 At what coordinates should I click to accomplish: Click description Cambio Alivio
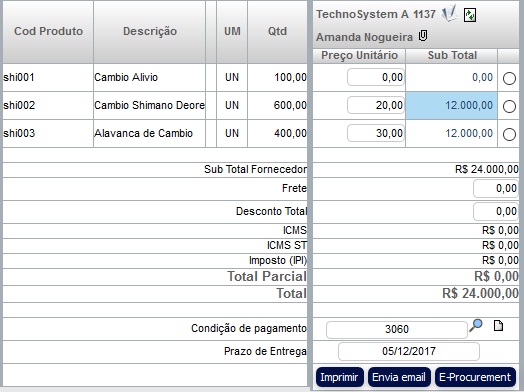(x=126, y=78)
